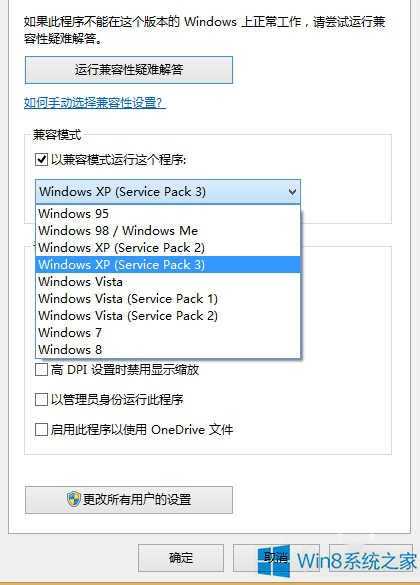Run the compatibility troubleshooter button

(x=129, y=70)
